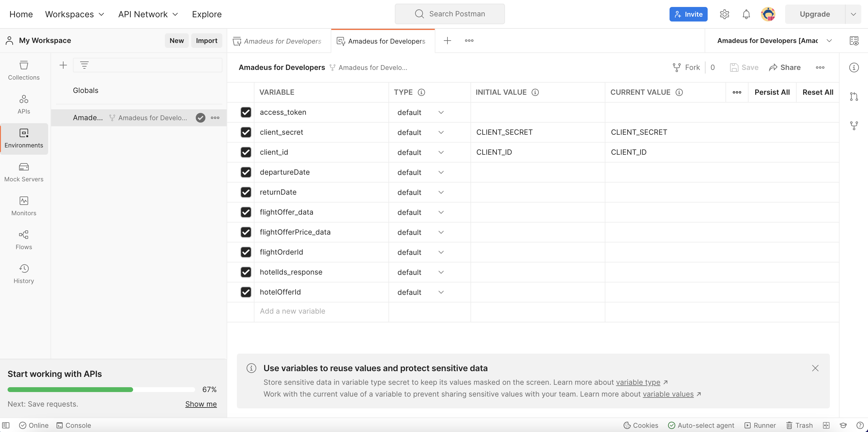Open tab options ellipsis

coord(469,41)
